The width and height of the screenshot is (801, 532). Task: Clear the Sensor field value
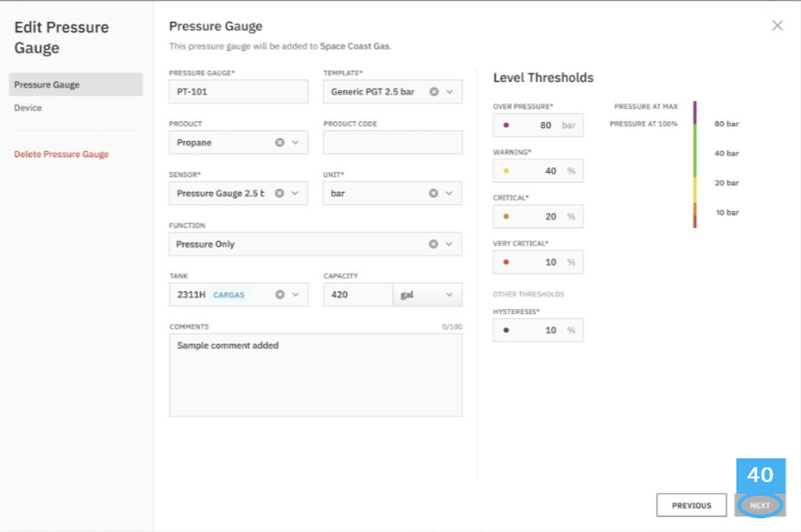279,193
